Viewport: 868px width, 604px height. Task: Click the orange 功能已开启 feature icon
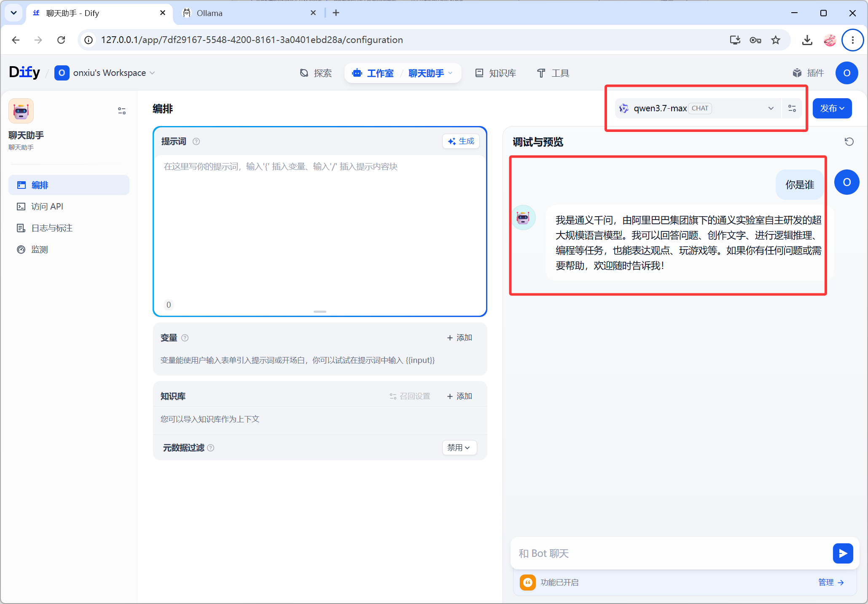pos(527,583)
